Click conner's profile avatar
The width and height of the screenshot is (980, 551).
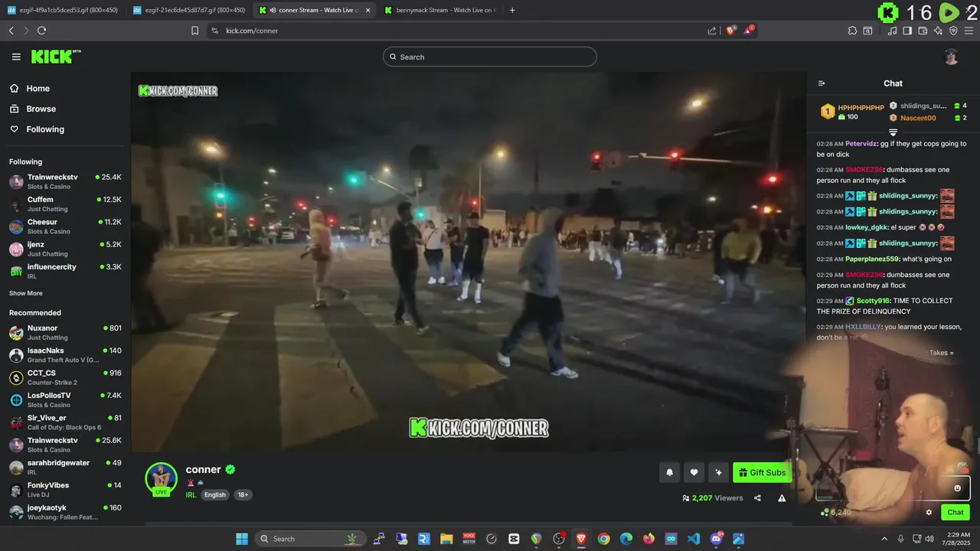[x=162, y=480]
